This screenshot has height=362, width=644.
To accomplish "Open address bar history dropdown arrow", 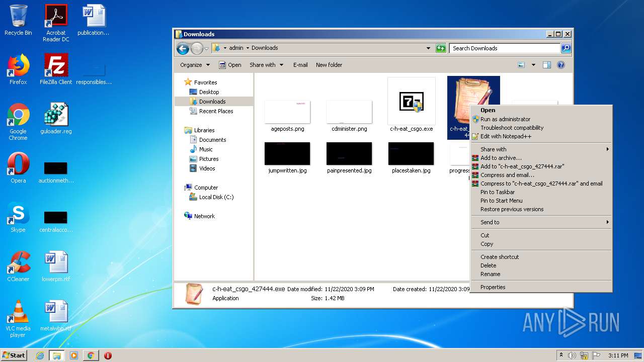I will coord(428,48).
